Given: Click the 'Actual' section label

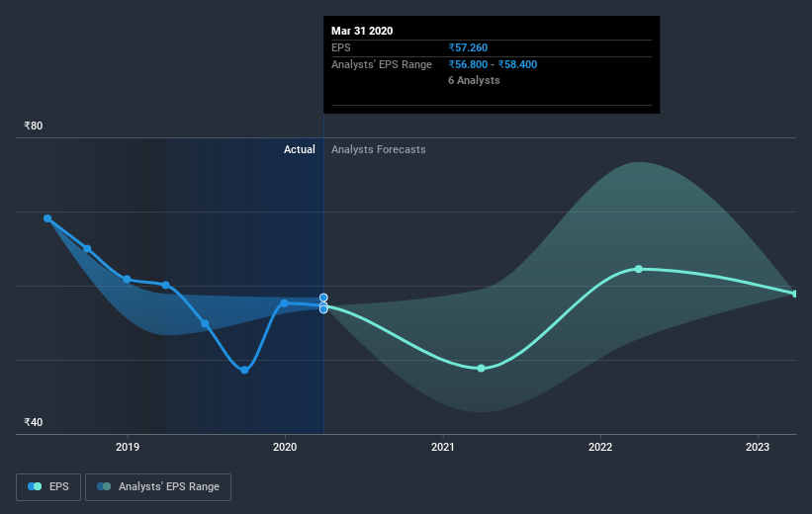Looking at the screenshot, I should click(300, 149).
